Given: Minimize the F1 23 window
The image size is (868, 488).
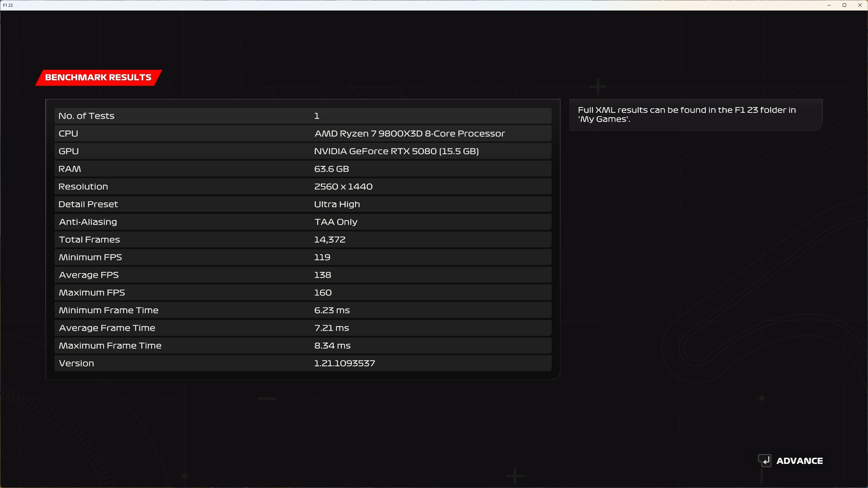Looking at the screenshot, I should 829,5.
